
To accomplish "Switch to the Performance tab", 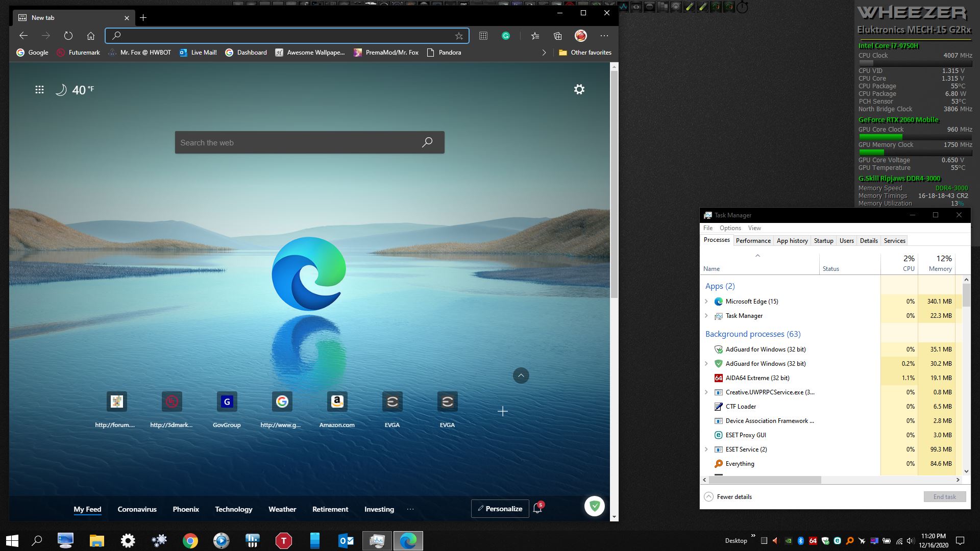I will [x=753, y=241].
